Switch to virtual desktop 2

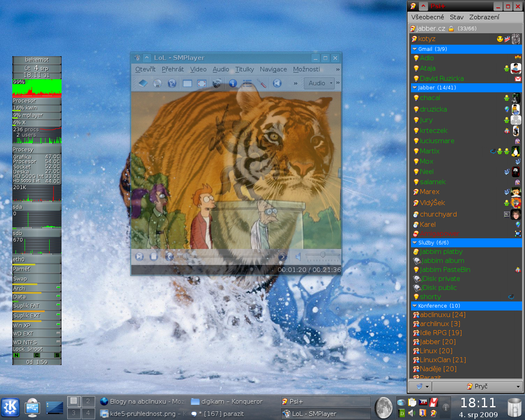point(88,401)
